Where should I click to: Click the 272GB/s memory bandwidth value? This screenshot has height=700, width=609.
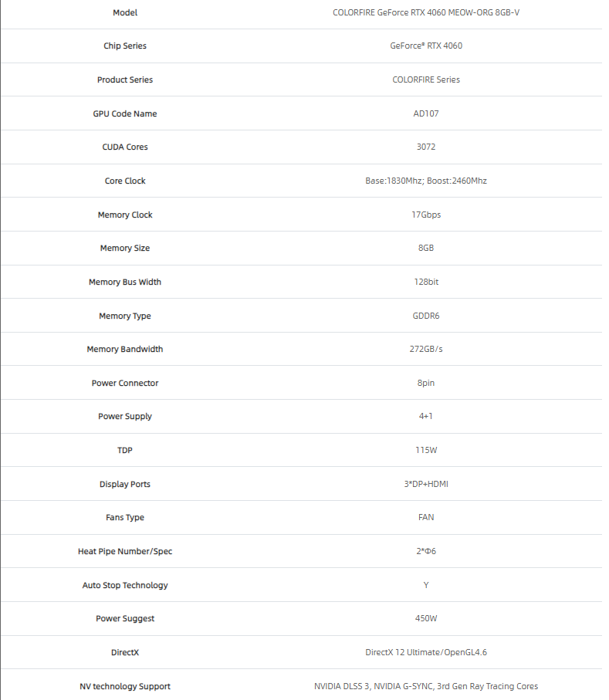tap(426, 349)
